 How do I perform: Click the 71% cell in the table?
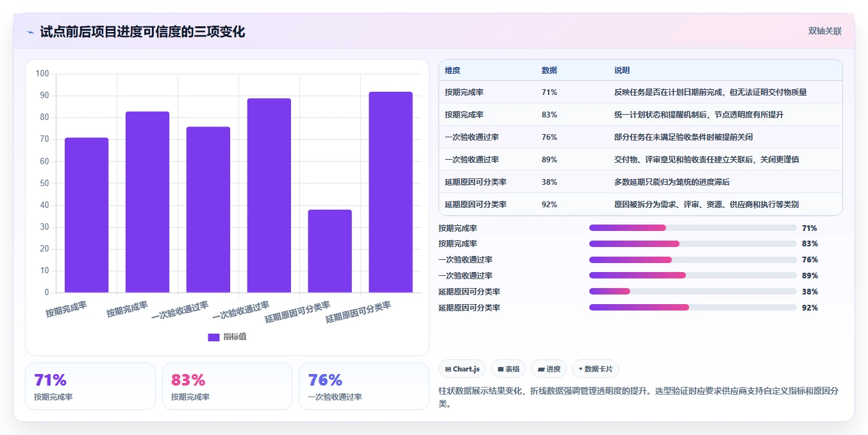[549, 92]
